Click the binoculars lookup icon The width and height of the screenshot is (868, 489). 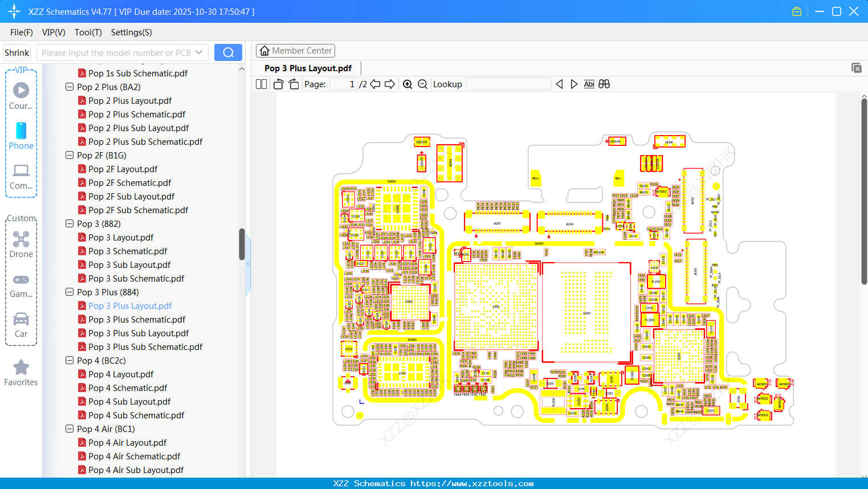604,84
